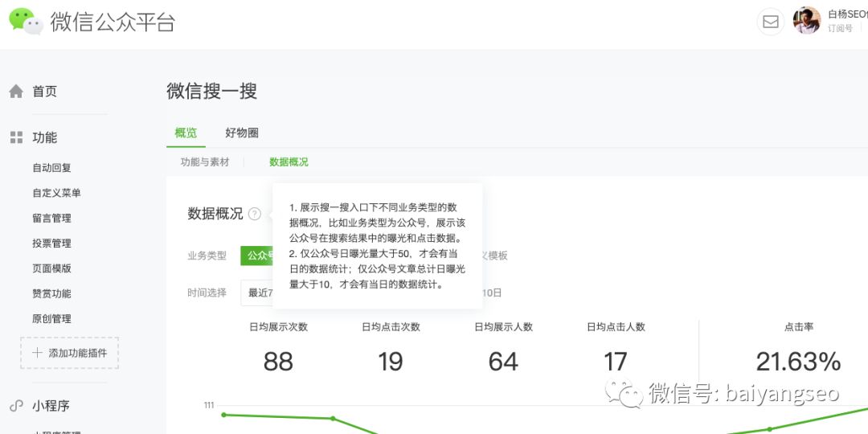The height and width of the screenshot is (434, 868).
Task: Click the WeChat logo icon
Action: pos(26,22)
